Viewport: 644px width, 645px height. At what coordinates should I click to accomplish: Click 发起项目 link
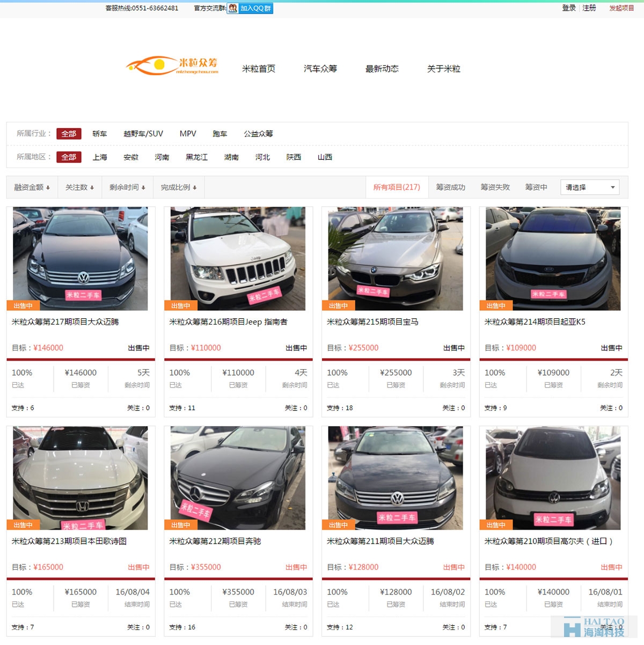tap(621, 8)
